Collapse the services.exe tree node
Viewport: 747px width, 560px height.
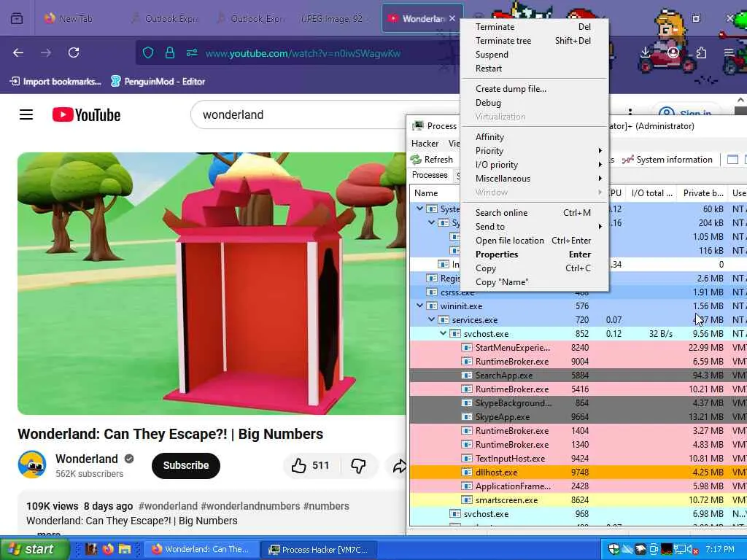click(x=431, y=319)
